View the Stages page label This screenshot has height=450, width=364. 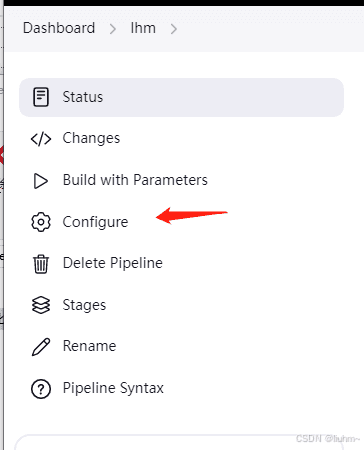84,305
